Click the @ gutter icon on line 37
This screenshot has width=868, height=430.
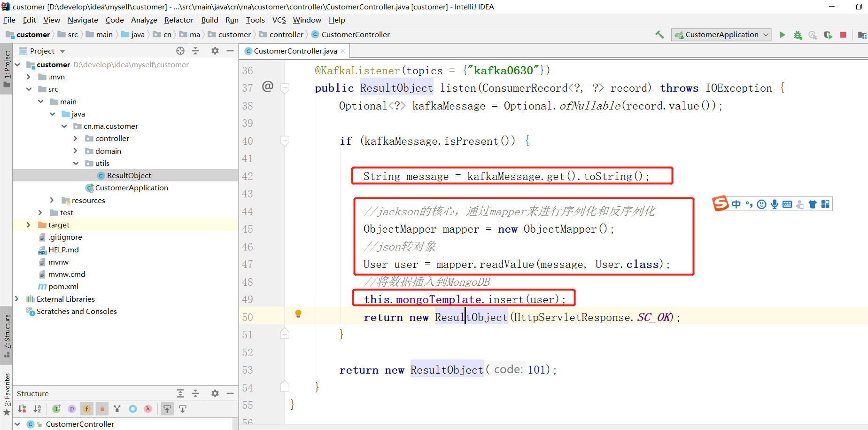click(268, 86)
